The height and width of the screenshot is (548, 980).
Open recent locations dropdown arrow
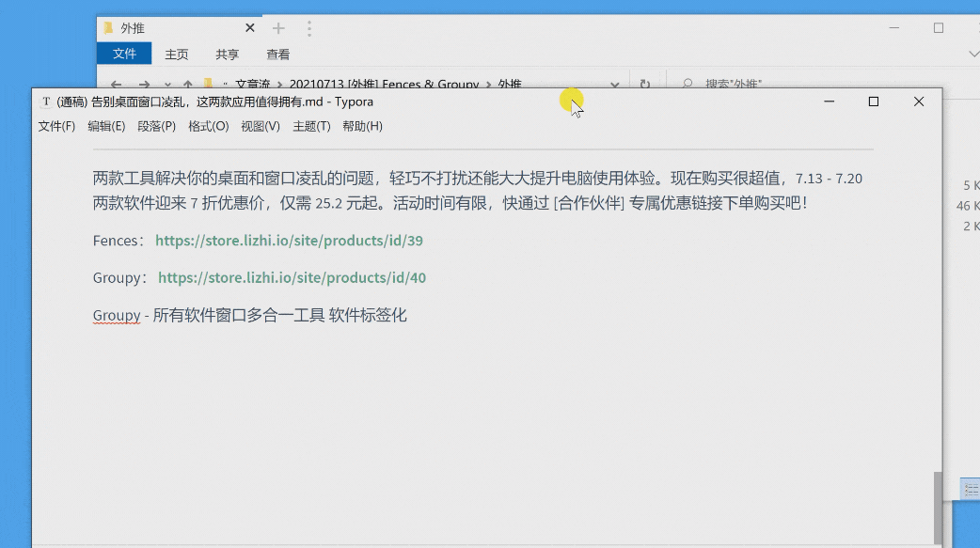[167, 85]
